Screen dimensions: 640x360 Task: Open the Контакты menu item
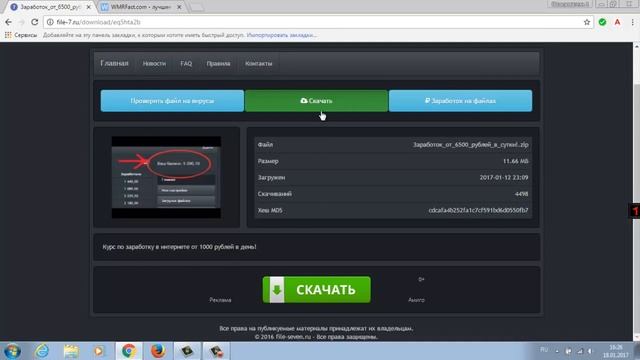click(258, 64)
